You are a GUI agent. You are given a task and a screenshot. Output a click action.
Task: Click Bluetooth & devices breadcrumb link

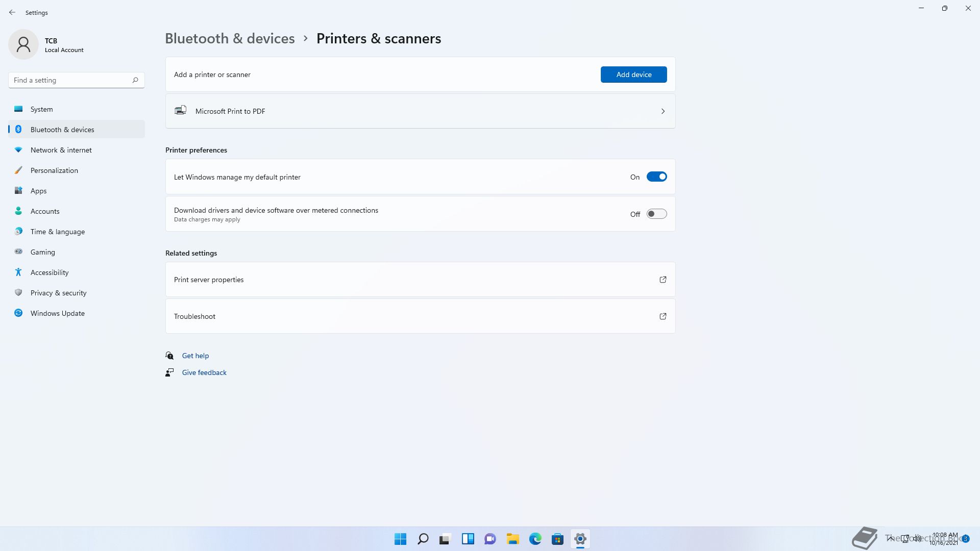click(x=230, y=38)
